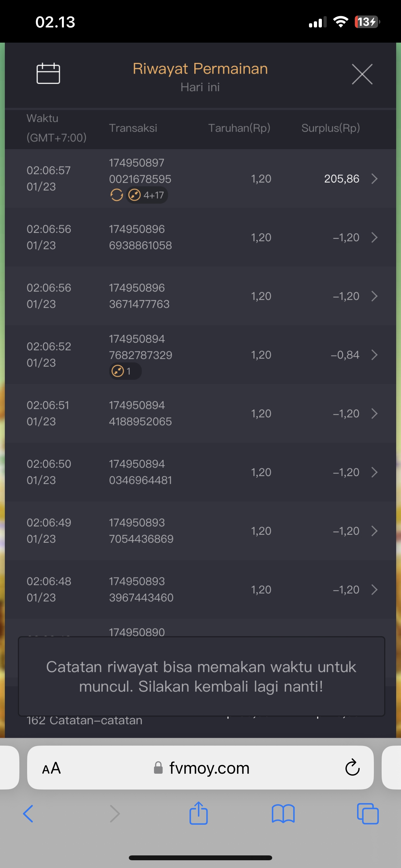Tap the free spin 4+17 badge
The width and height of the screenshot is (401, 868).
coord(147,195)
